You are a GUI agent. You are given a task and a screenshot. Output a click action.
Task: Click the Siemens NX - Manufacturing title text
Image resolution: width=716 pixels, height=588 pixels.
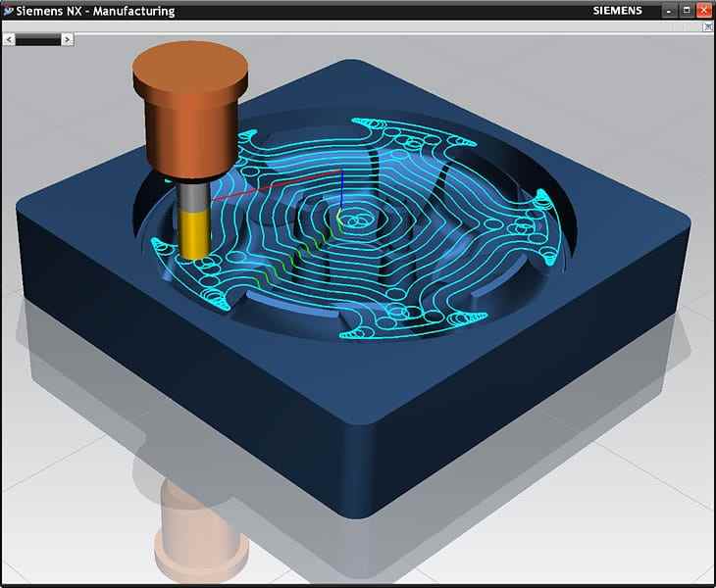pos(96,11)
